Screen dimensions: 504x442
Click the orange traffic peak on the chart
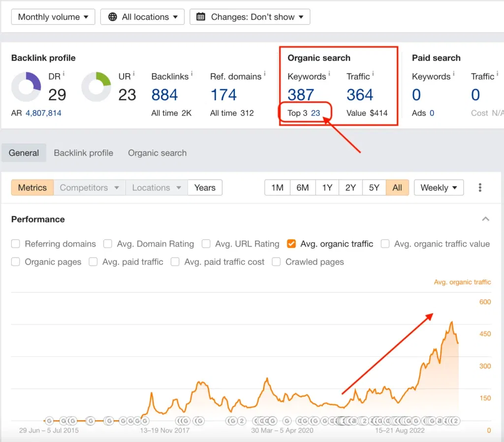pyautogui.click(x=452, y=322)
